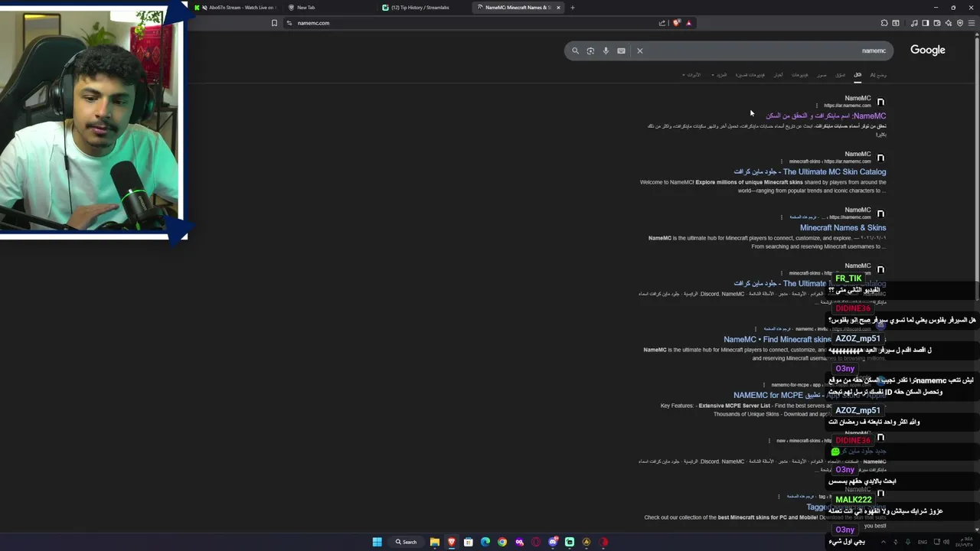Select the Shopping (تسوق) results tab
This screenshot has height=551, width=980.
pyautogui.click(x=840, y=75)
